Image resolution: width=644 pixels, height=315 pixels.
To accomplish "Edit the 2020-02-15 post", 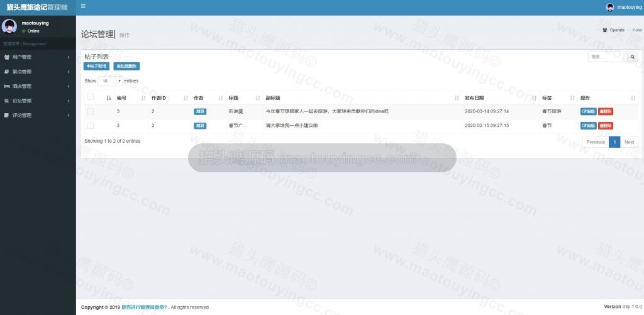I will [588, 126].
